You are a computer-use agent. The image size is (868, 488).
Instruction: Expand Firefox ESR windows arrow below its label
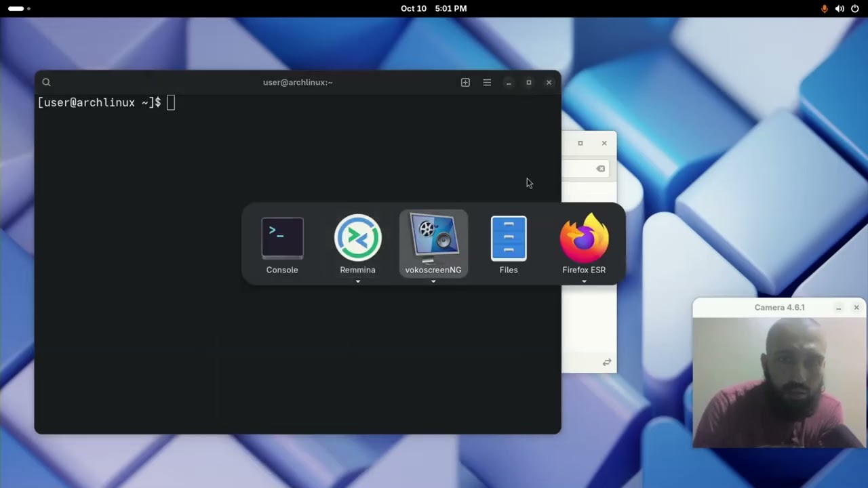[584, 282]
